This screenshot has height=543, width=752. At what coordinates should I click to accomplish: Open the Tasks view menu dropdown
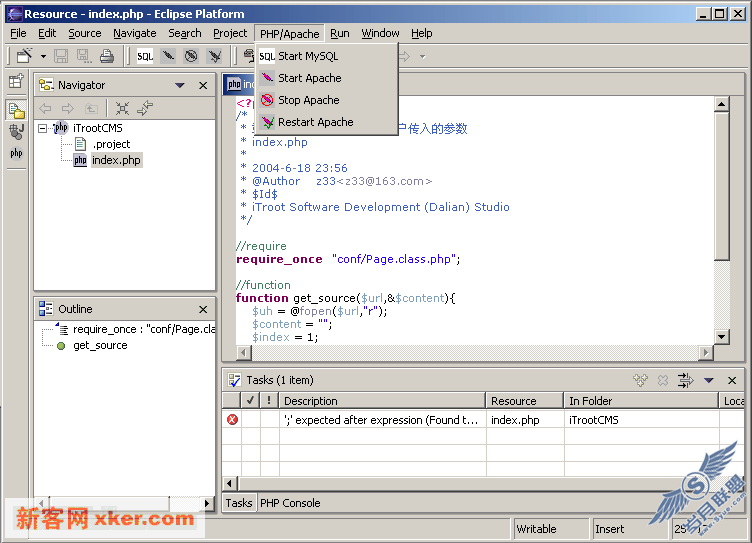pyautogui.click(x=709, y=380)
